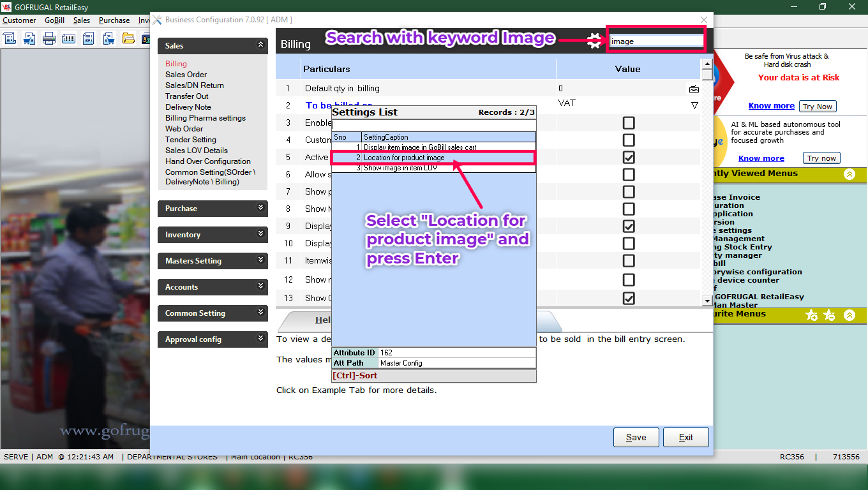Viewport: 868px width, 490px height.
Task: Select Delivery Note in the sidebar
Action: point(188,107)
